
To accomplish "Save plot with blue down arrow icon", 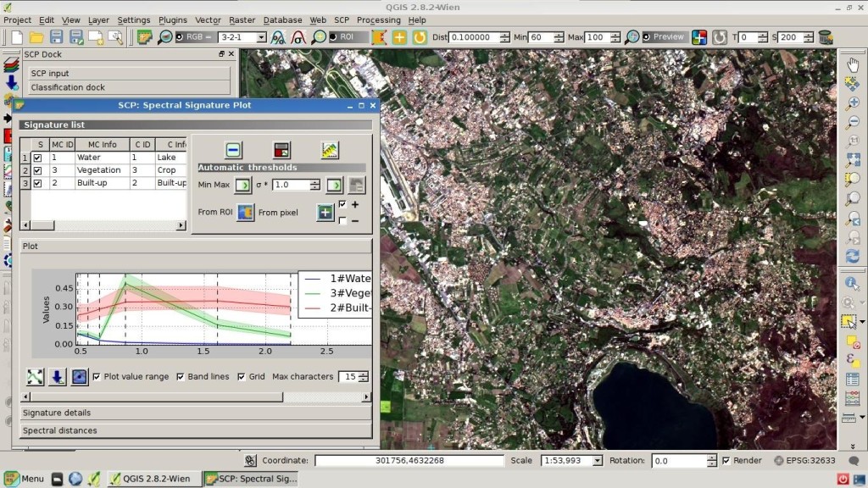I will pos(57,377).
